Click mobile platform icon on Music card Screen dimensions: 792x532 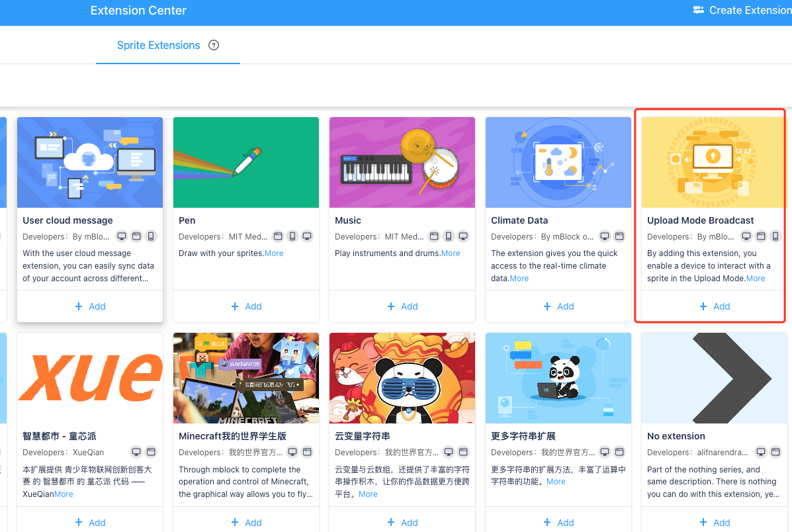click(449, 236)
